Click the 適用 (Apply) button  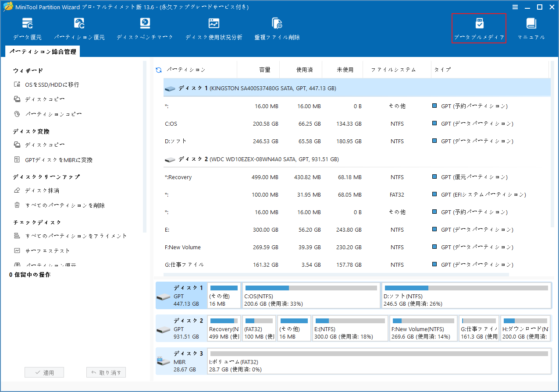[x=44, y=373]
